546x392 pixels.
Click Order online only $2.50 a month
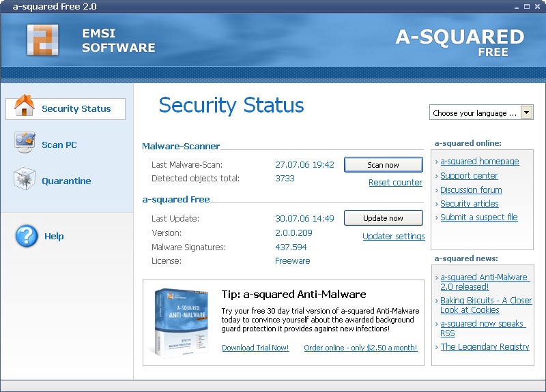point(360,348)
